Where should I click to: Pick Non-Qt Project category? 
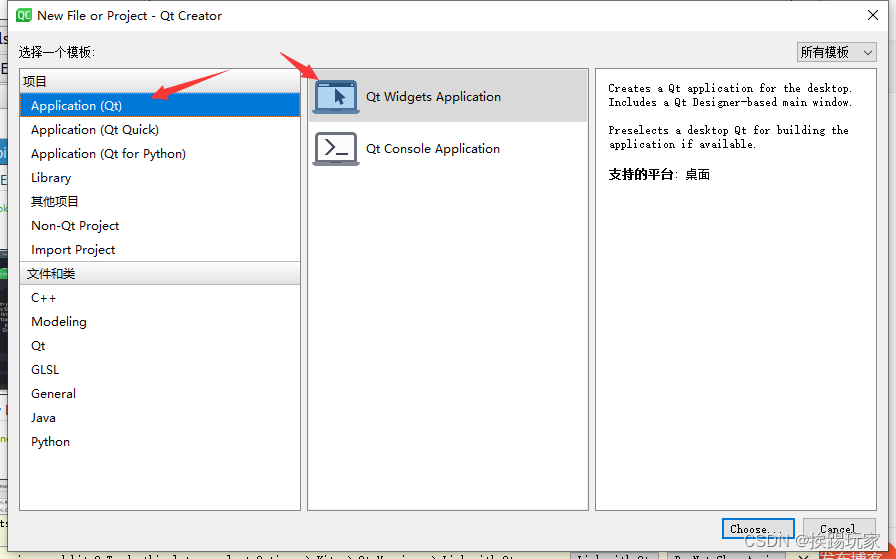[x=160, y=226]
